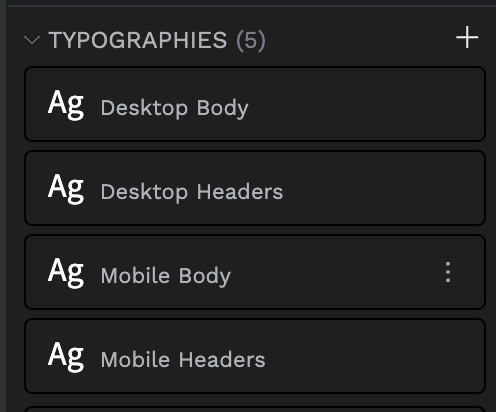
Task: Click the divider line above Typographies header
Action: click(252, 6)
